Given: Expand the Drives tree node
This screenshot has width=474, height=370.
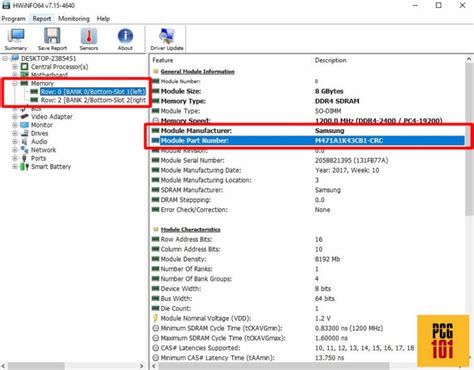Looking at the screenshot, I should (x=15, y=133).
